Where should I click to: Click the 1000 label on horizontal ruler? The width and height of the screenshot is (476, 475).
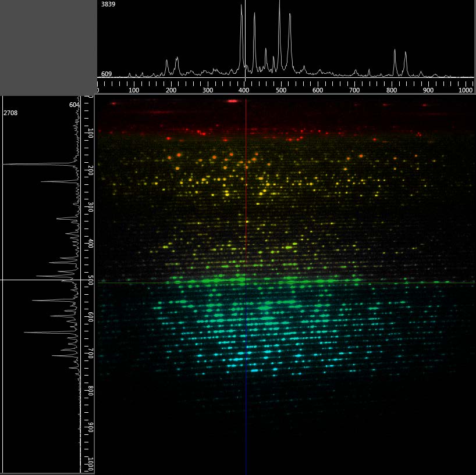tap(466, 90)
